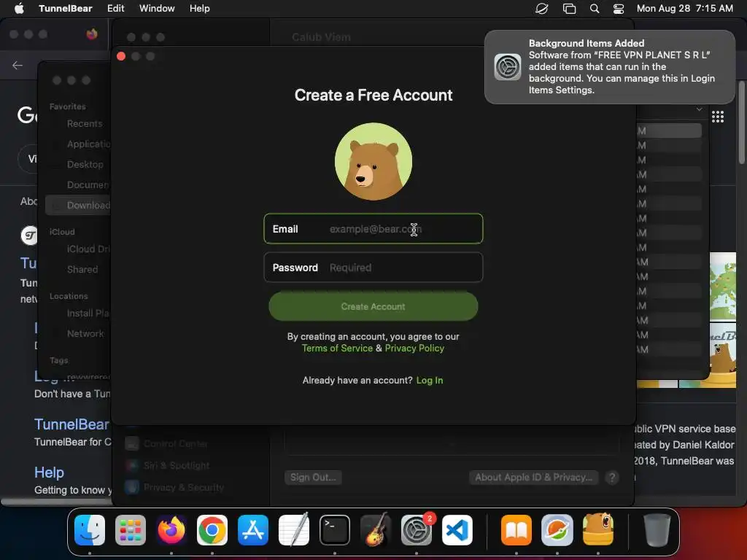This screenshot has width=747, height=560.
Task: Open the Window menu
Action: point(157,9)
